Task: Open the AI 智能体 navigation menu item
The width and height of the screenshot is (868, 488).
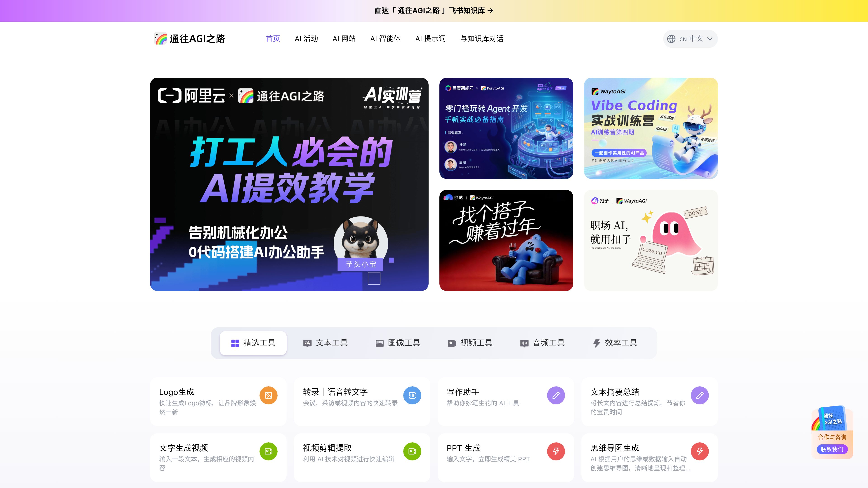Action: (385, 39)
